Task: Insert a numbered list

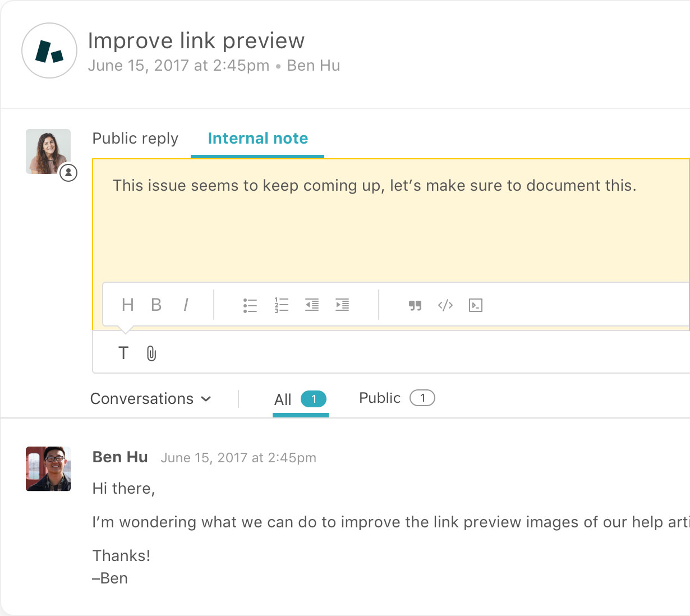Action: tap(281, 305)
